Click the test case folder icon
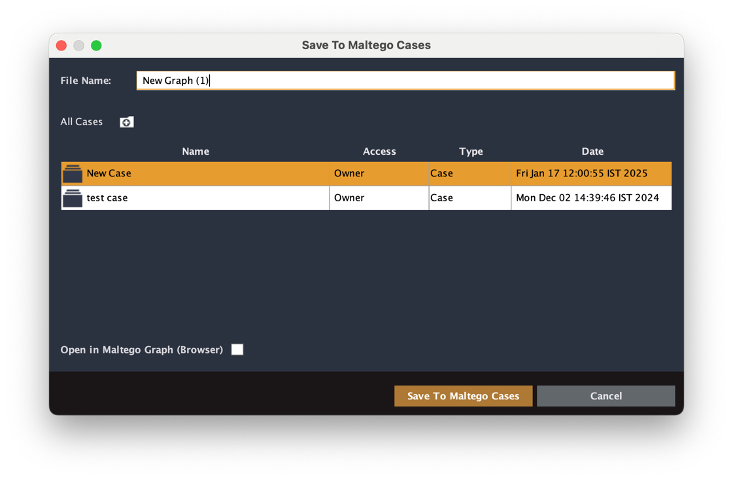Viewport: 734px width, 480px height. pyautogui.click(x=72, y=198)
